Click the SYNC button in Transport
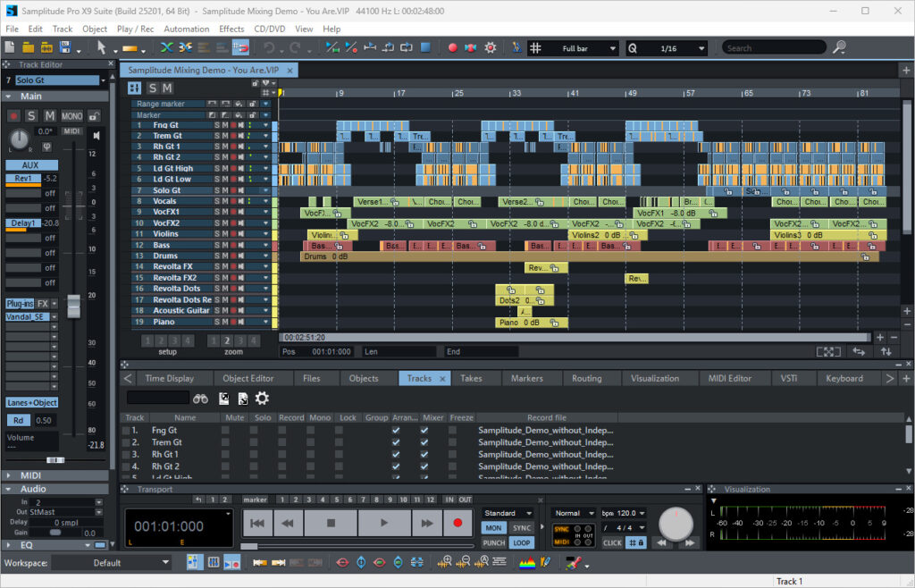 click(521, 528)
